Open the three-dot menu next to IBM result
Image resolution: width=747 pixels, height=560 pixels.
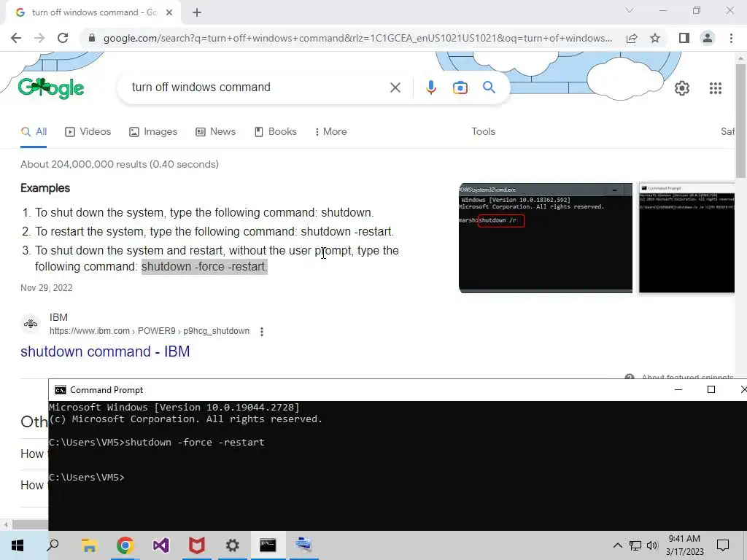pos(262,332)
